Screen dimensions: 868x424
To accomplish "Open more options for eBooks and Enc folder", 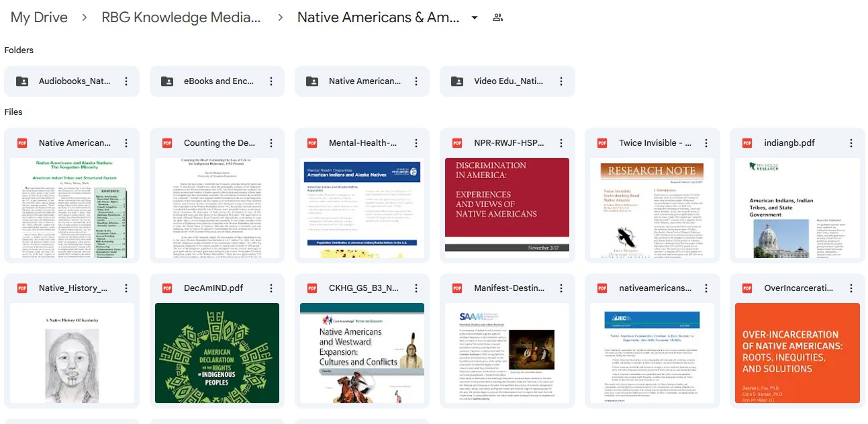I will tap(271, 81).
